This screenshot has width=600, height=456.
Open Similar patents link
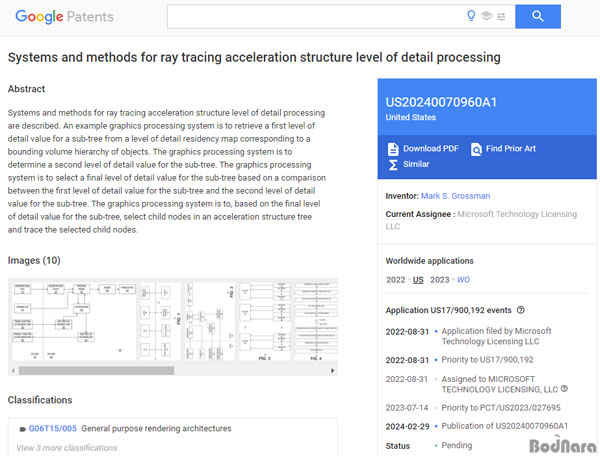[x=416, y=164]
